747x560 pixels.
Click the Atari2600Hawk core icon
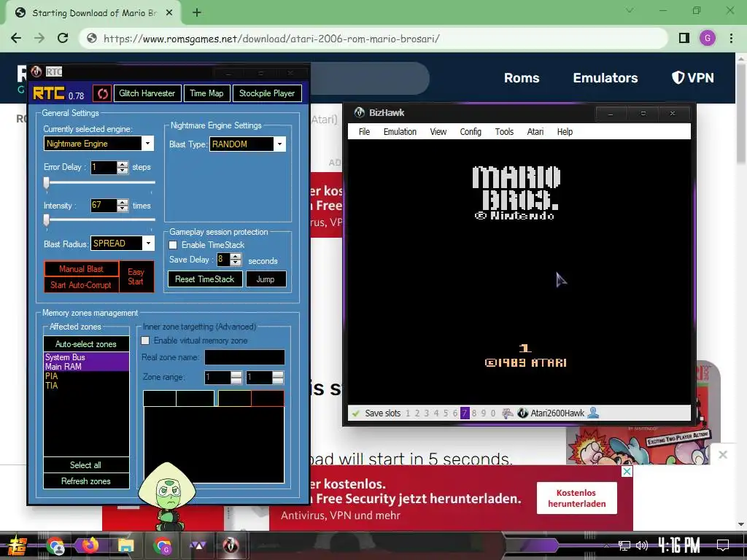(522, 413)
